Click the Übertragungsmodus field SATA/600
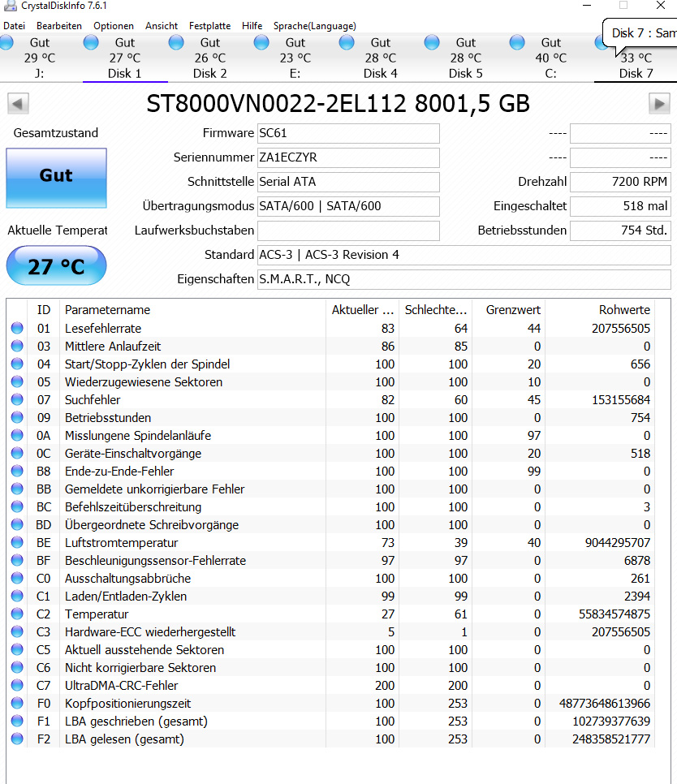 (348, 206)
